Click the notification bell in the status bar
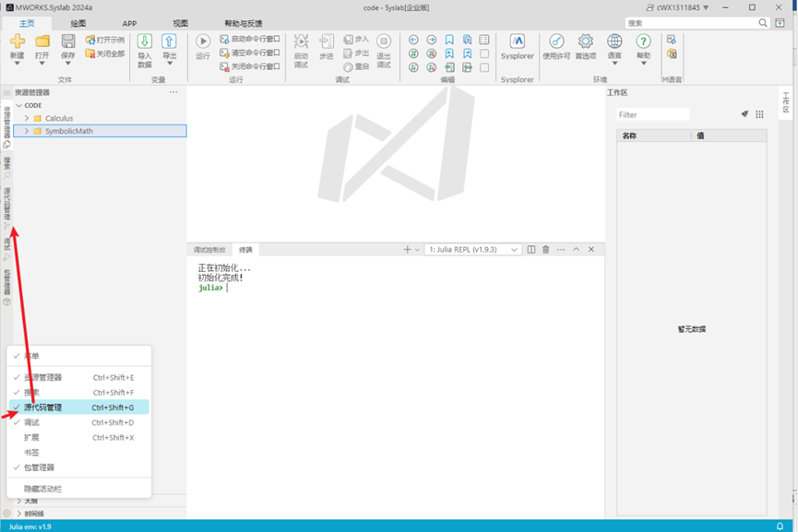Image resolution: width=798 pixels, height=532 pixels. click(780, 526)
